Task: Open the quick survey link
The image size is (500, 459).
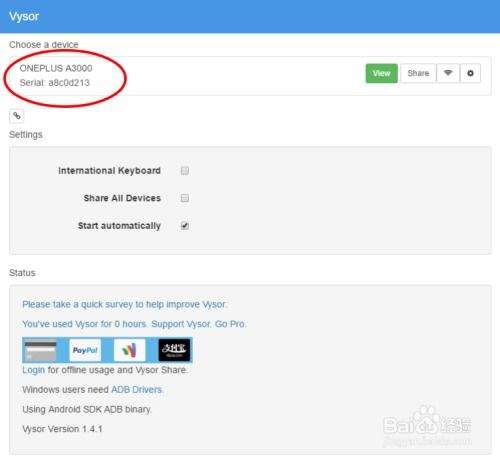Action: tap(124, 304)
